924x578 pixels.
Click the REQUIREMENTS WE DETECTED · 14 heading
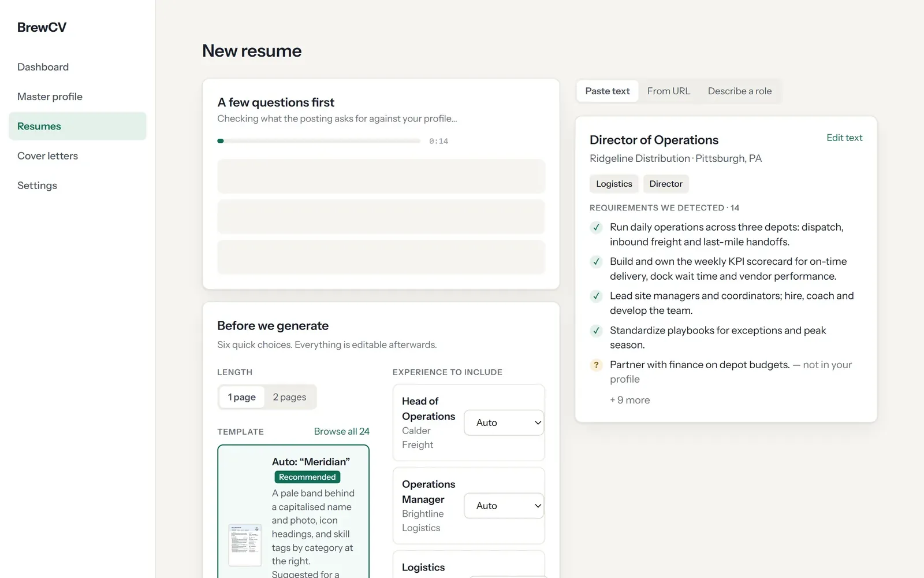coord(664,208)
